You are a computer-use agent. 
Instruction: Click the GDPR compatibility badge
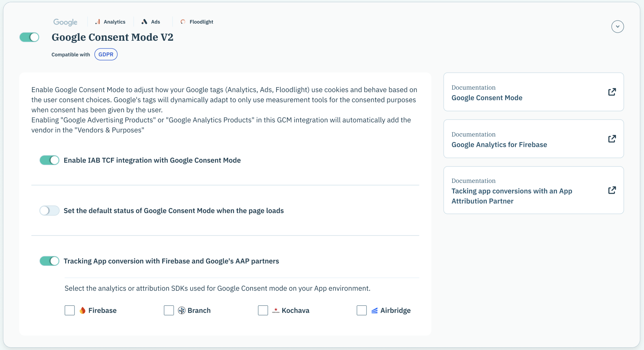106,55
